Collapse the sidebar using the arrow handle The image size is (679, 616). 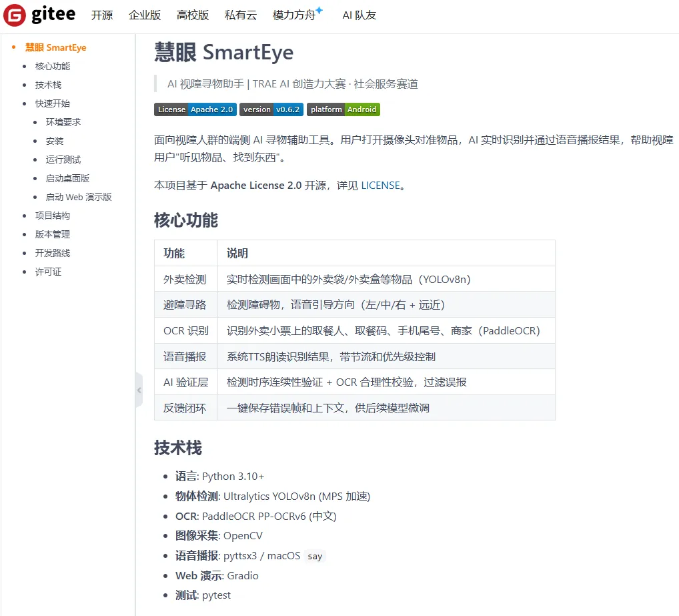[139, 390]
